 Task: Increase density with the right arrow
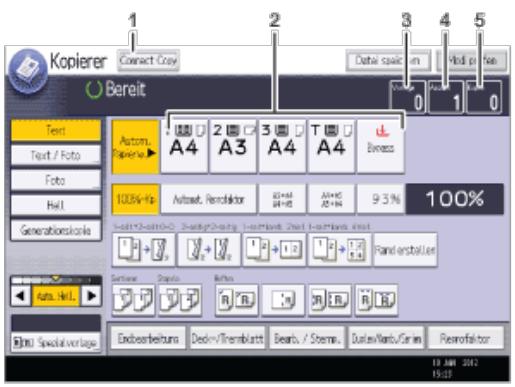pyautogui.click(x=91, y=296)
